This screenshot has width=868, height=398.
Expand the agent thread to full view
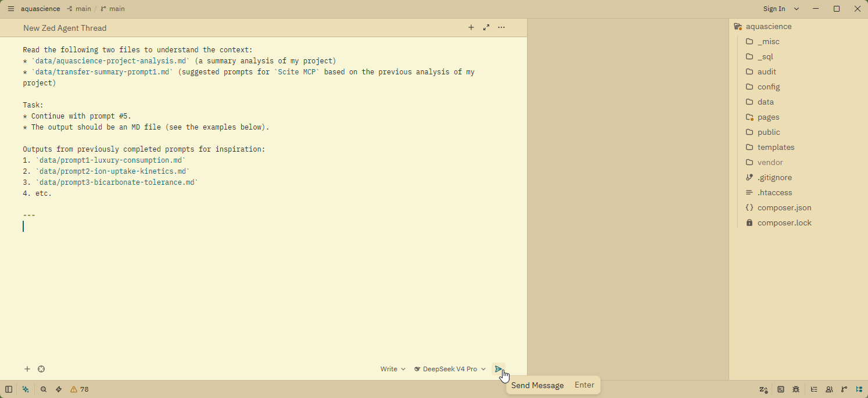tap(486, 27)
